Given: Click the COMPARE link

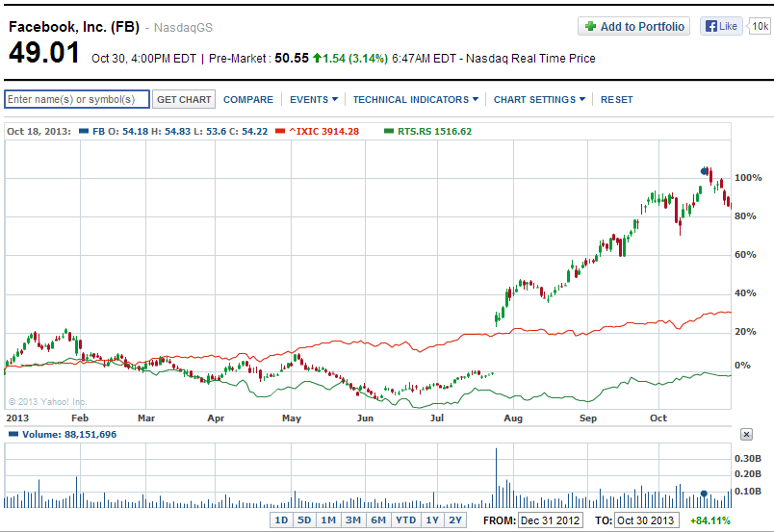Looking at the screenshot, I should coord(247,100).
